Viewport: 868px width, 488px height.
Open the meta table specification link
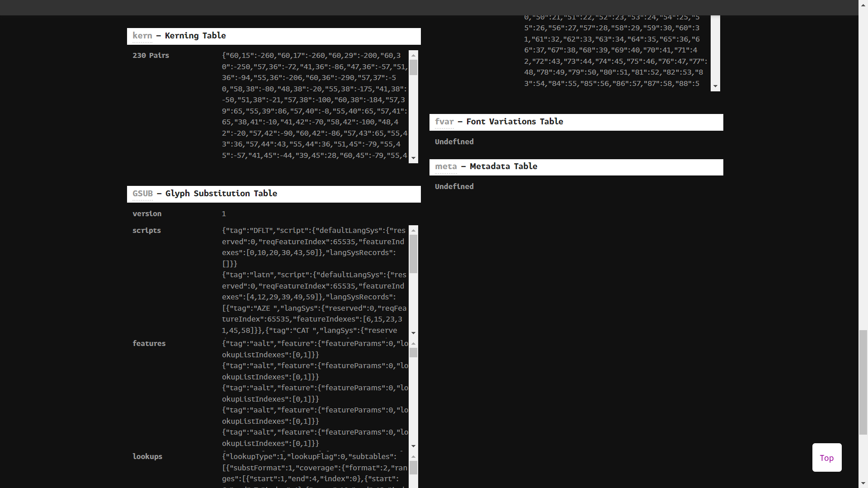(x=446, y=166)
